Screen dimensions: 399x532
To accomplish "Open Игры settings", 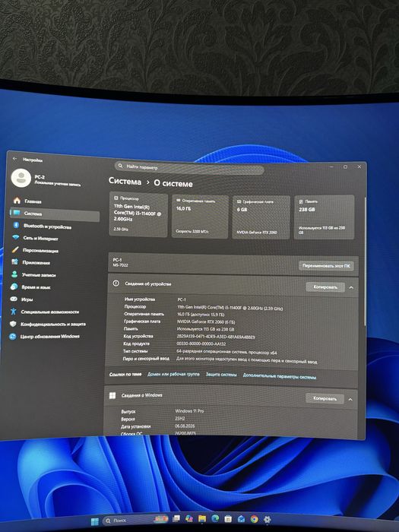I will pos(22,299).
